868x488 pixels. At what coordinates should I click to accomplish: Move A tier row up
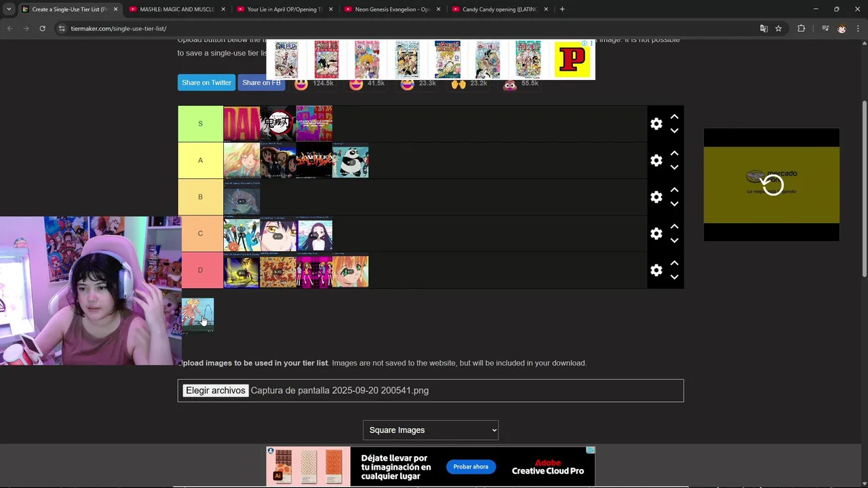coord(674,153)
